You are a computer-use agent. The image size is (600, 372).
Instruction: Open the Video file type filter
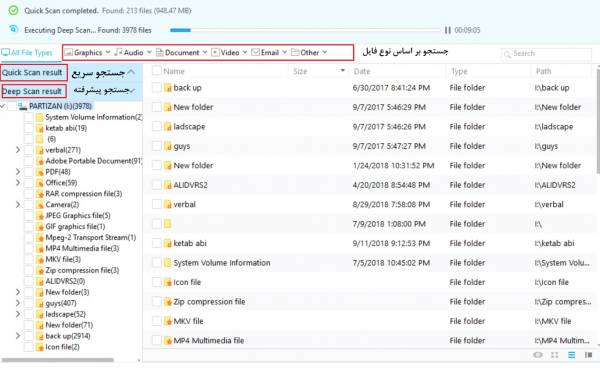point(229,52)
